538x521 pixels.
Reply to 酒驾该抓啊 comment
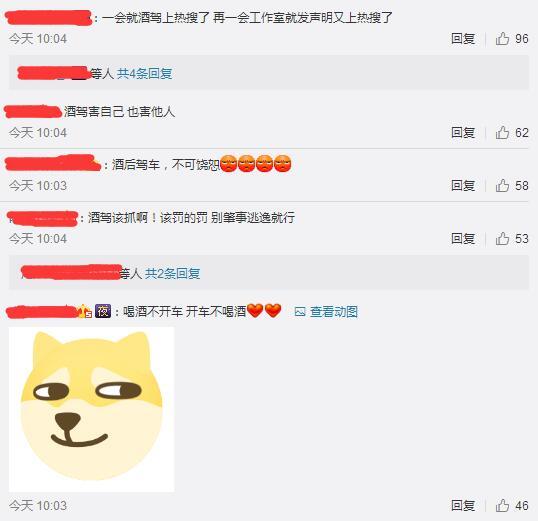click(x=463, y=239)
